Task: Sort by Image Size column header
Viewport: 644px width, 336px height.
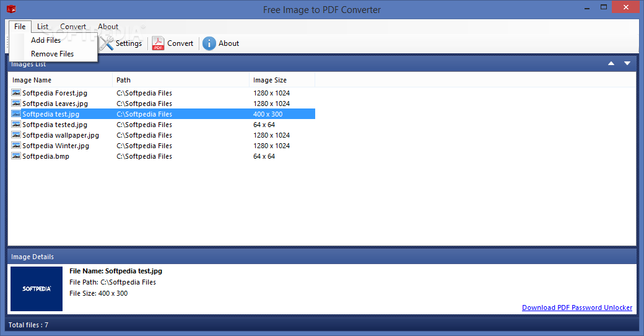Action: 282,80
